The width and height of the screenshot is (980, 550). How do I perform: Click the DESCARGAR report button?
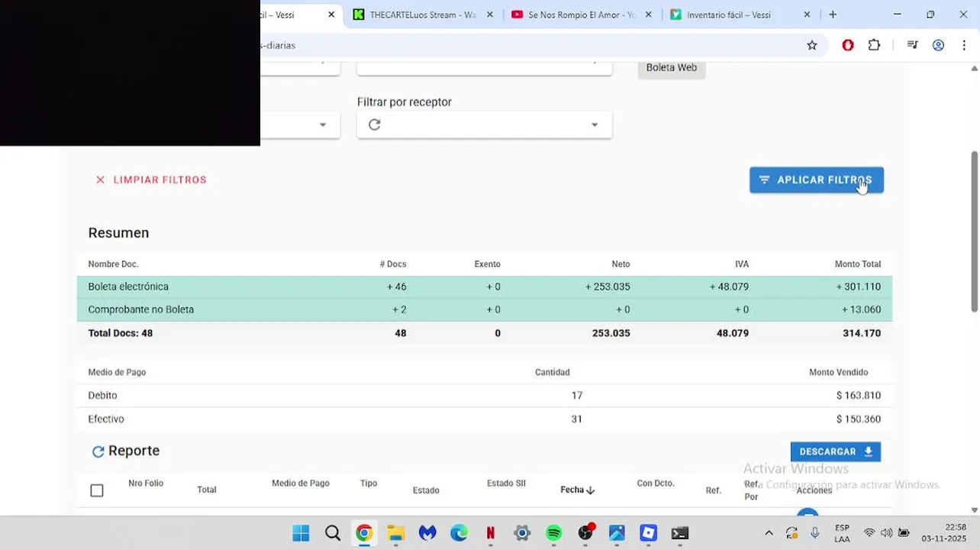[x=836, y=451]
